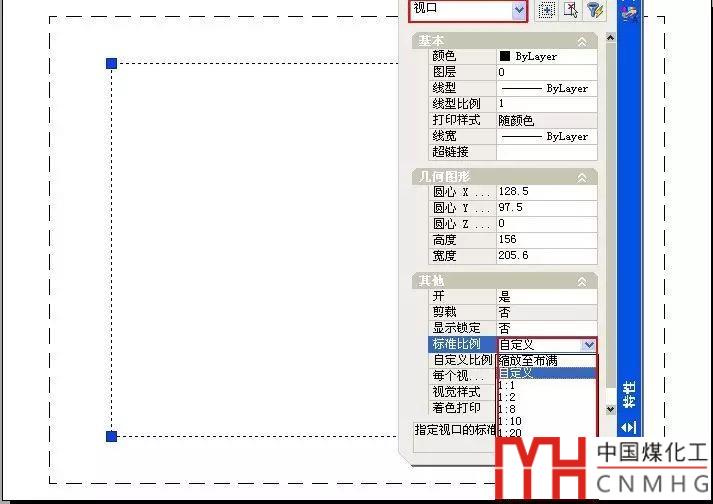
Task: Click the 圆心 Y value 97.5
Action: (547, 208)
